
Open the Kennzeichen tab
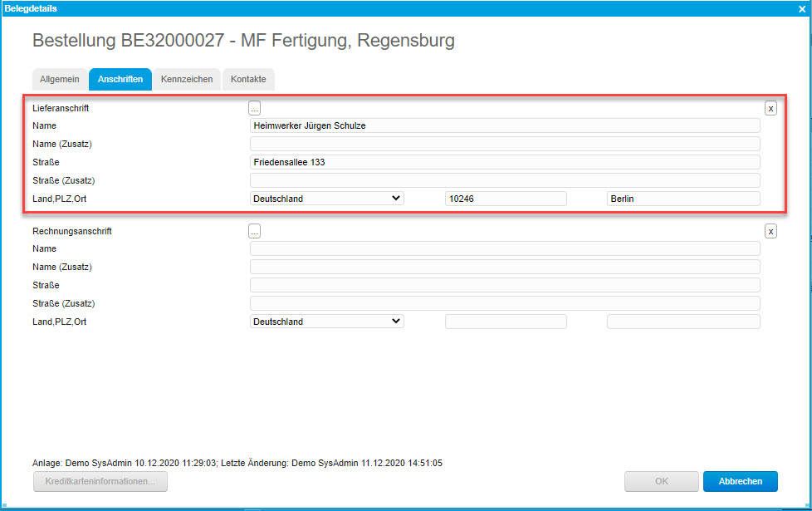point(187,80)
